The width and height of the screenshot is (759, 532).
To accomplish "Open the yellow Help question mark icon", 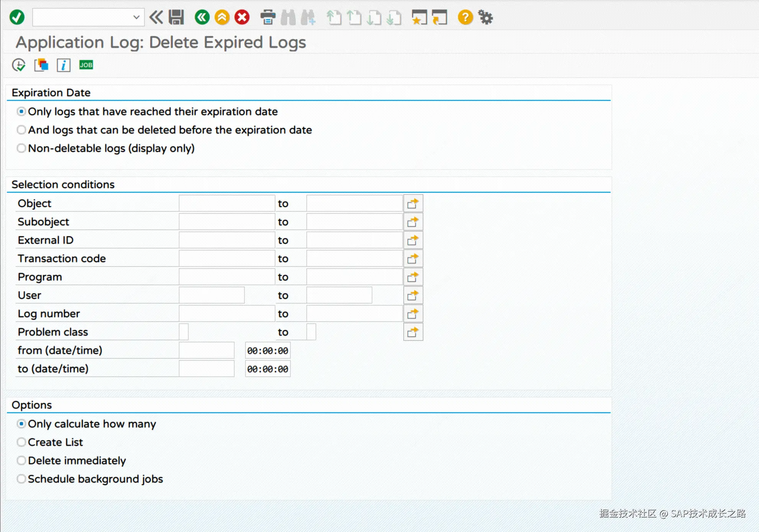I will coord(465,17).
